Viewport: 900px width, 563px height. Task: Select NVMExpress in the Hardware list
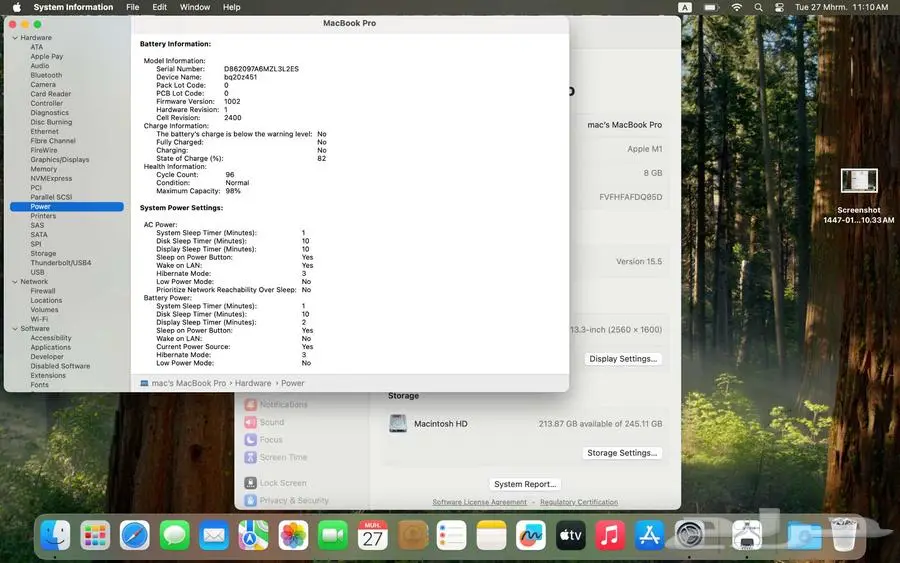click(51, 178)
